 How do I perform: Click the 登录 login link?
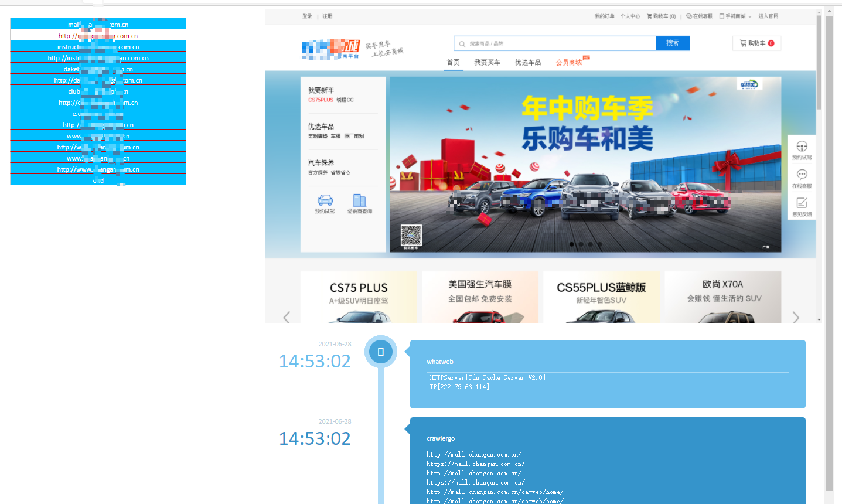(x=307, y=16)
